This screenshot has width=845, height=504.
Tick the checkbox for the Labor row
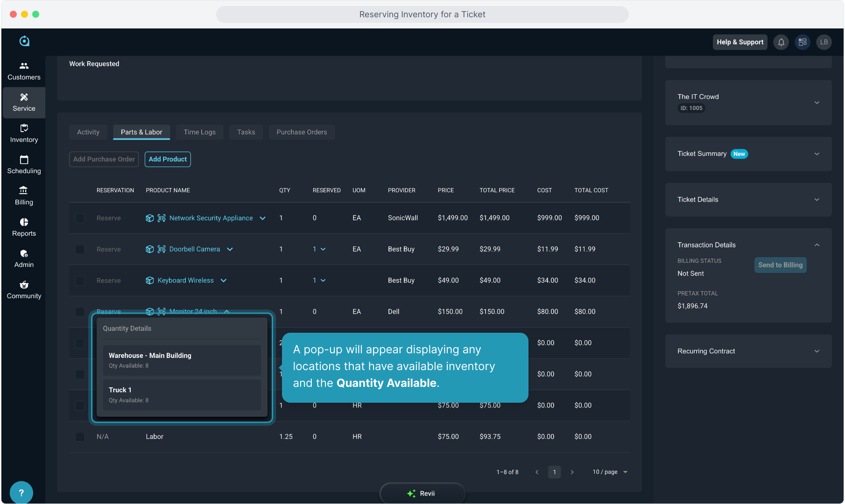[x=80, y=437]
